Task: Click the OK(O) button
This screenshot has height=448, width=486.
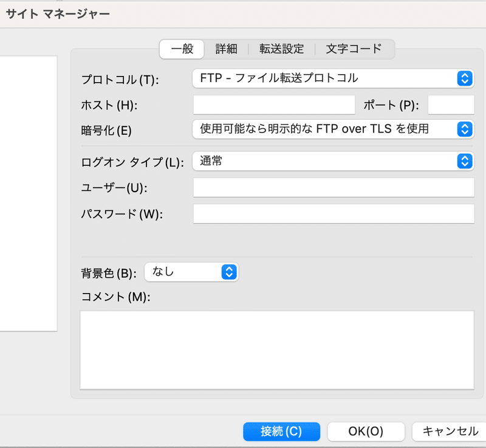Action: pos(366,432)
